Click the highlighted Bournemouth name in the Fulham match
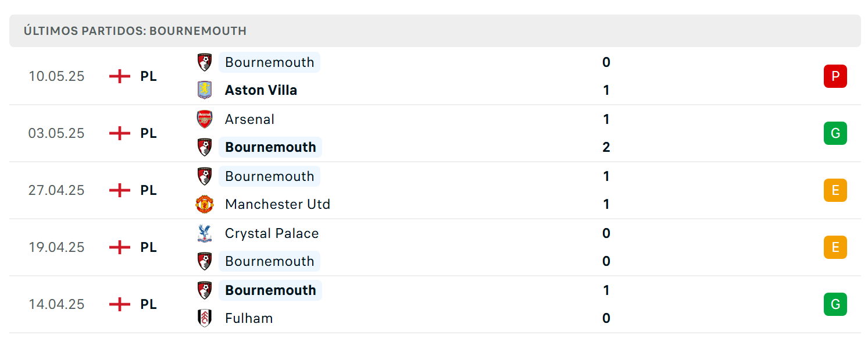Viewport: 868px width, 345px height. (270, 290)
